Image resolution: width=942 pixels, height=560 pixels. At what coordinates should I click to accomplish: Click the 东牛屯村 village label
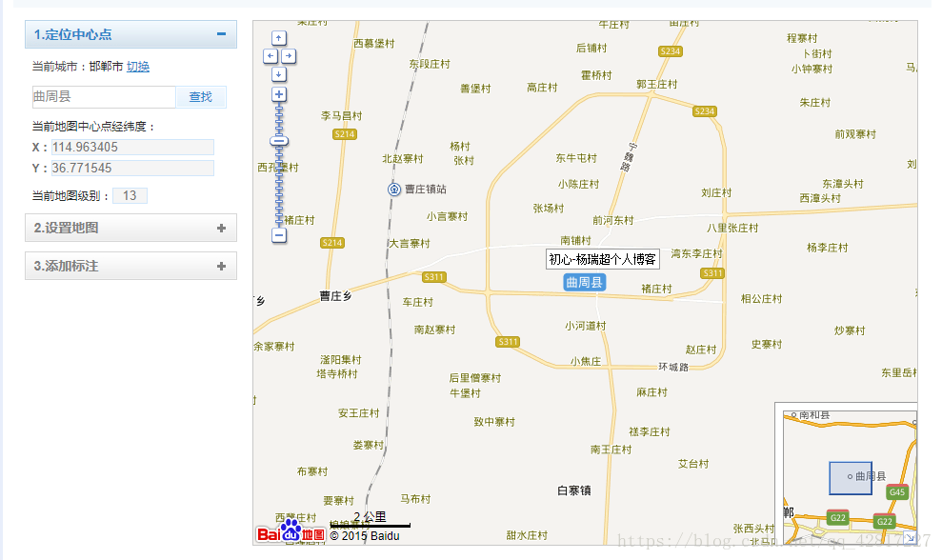(576, 158)
